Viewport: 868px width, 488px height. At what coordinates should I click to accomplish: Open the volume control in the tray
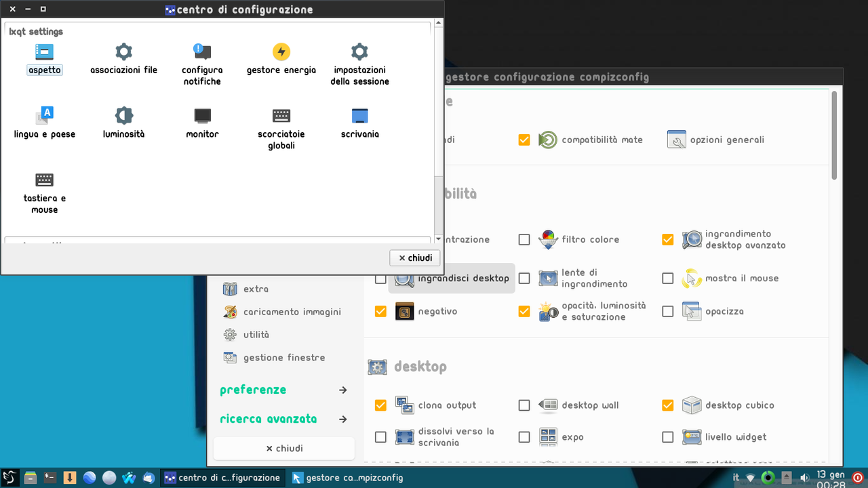[x=803, y=477]
